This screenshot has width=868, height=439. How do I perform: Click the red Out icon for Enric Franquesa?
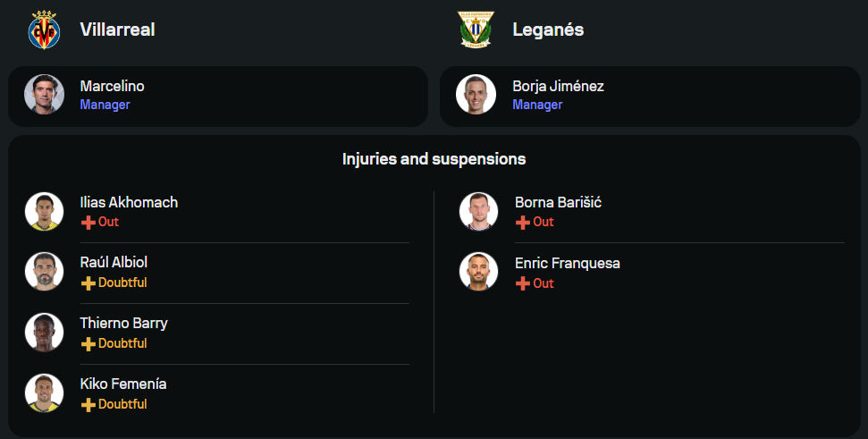[x=523, y=283]
